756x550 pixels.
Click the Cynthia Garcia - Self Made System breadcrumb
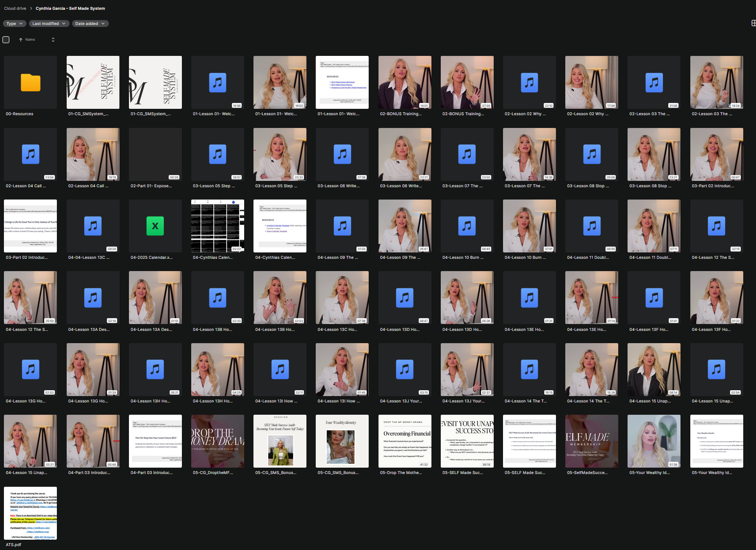[x=70, y=8]
